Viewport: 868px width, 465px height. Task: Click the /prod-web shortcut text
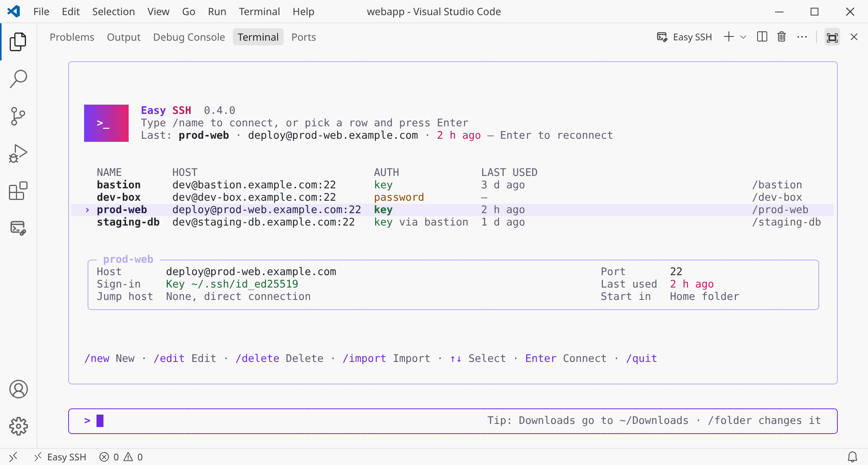pyautogui.click(x=780, y=210)
